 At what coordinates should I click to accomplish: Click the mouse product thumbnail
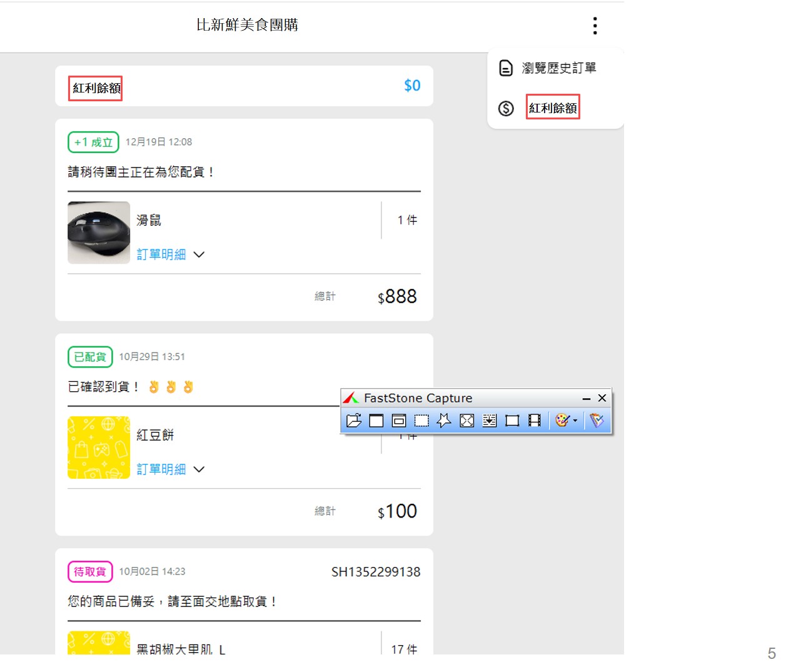click(x=99, y=233)
